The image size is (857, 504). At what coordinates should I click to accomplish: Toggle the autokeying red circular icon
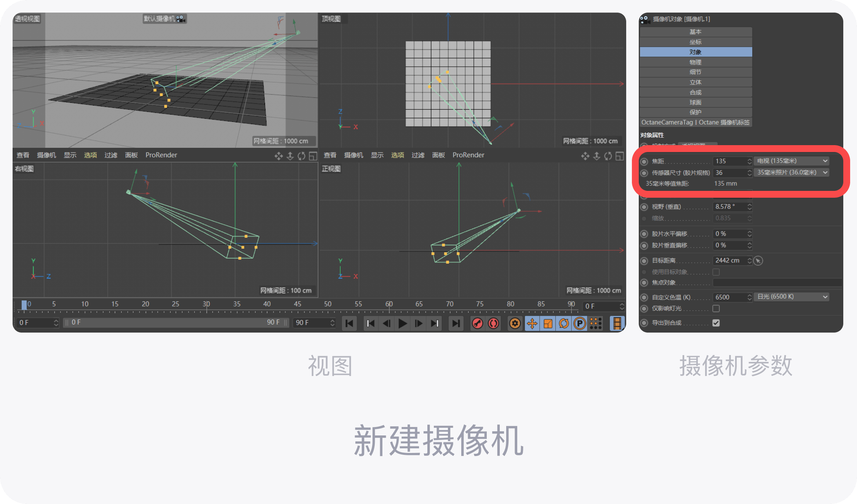493,323
